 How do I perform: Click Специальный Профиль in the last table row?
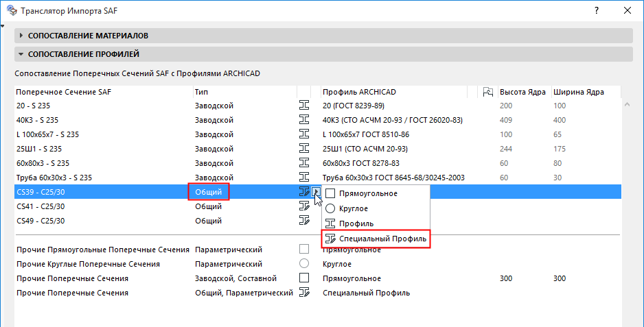pyautogui.click(x=366, y=292)
